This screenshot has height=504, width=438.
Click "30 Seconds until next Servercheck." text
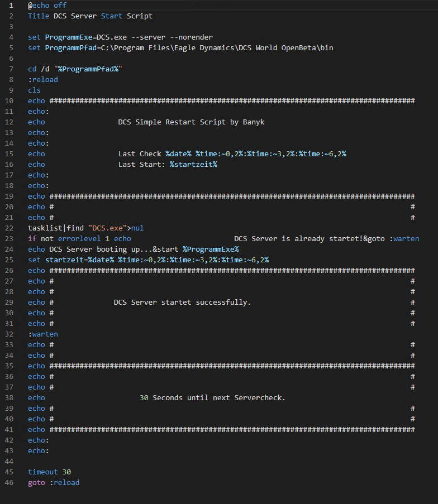pyautogui.click(x=212, y=398)
